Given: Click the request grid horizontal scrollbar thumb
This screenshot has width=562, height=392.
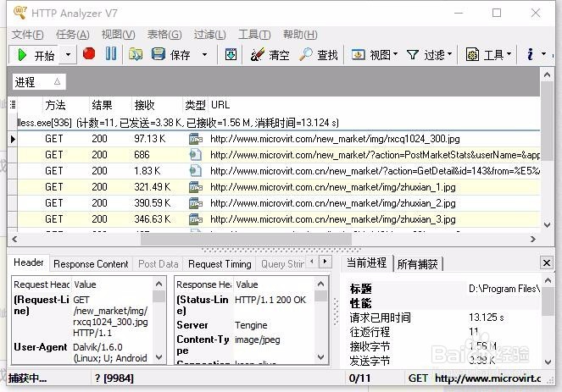Looking at the screenshot, I should [246, 239].
